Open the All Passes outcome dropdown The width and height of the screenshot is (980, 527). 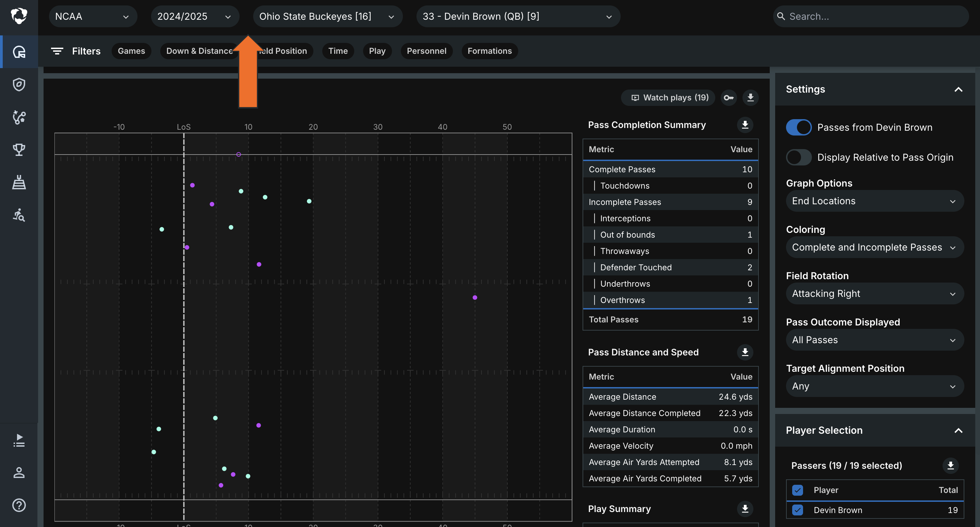(875, 340)
